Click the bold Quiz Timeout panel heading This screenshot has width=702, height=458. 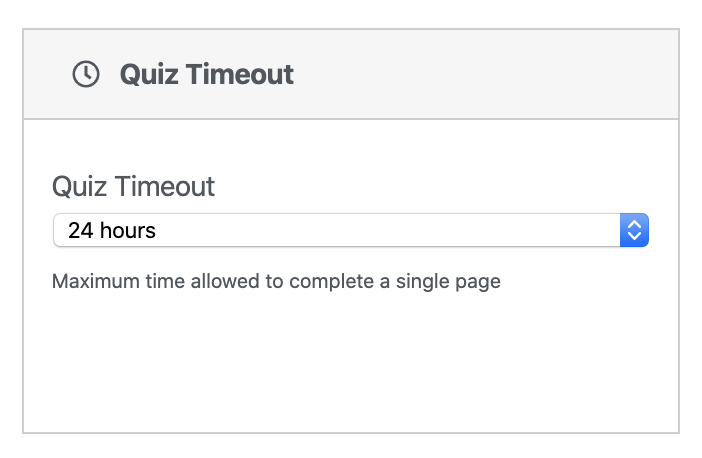206,74
